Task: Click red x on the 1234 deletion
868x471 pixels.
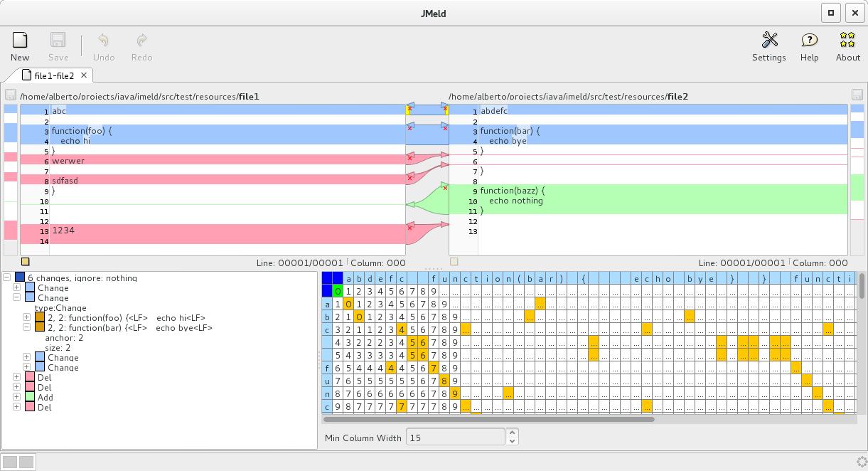Action: 409,228
